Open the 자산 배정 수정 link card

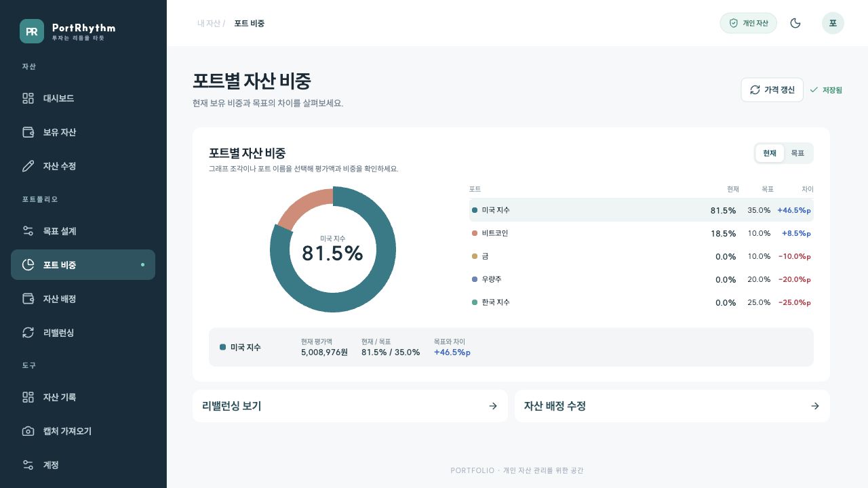click(x=672, y=406)
